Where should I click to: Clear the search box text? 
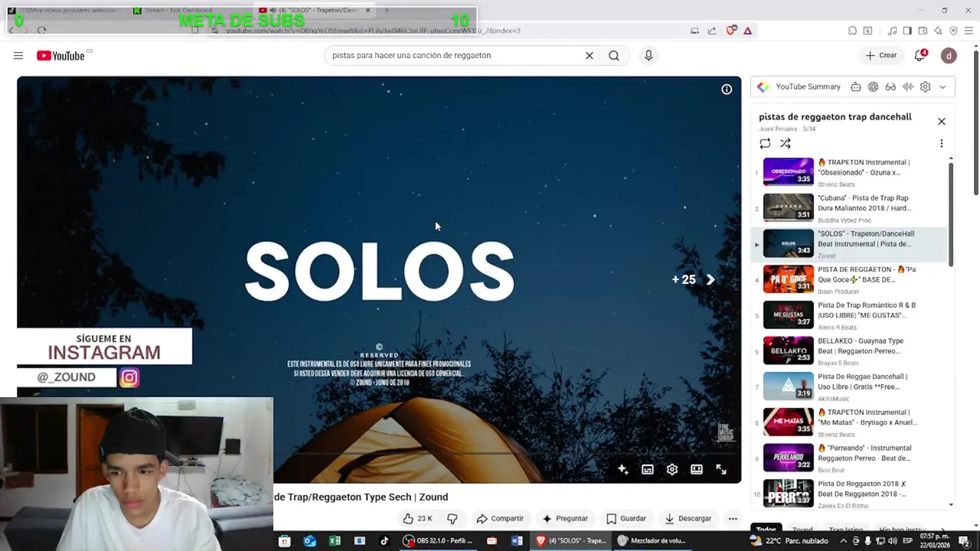590,55
